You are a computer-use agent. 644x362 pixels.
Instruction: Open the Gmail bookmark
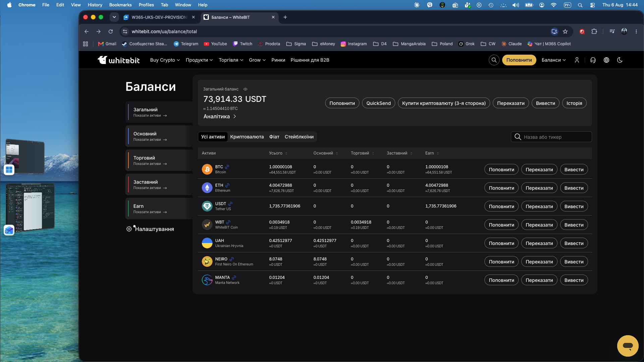(x=107, y=44)
